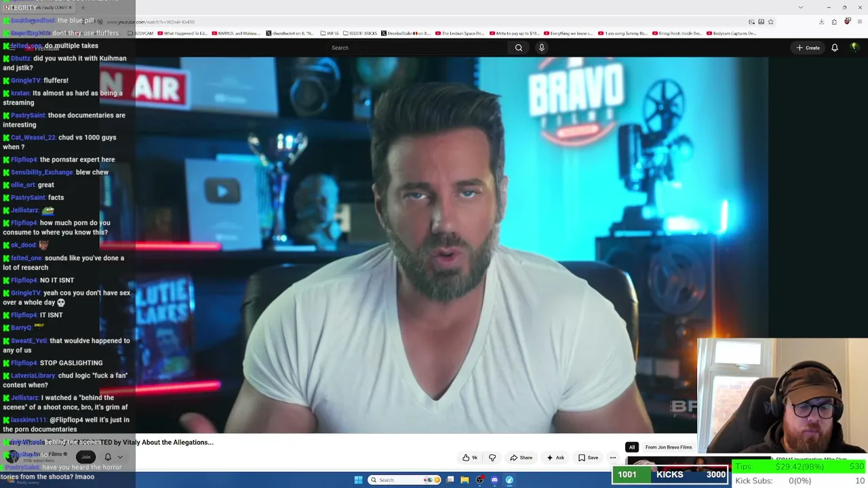Open the 'JAR SS' bookmarks folder
This screenshot has height=488, width=868.
click(x=330, y=33)
